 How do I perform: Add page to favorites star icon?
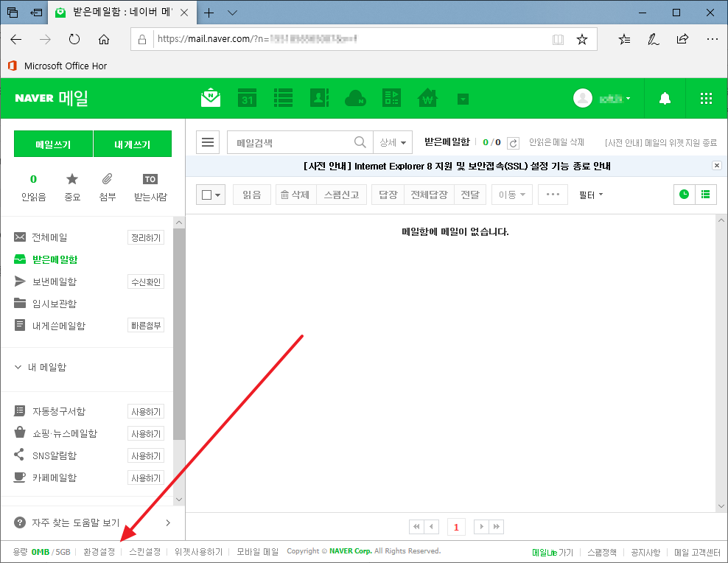tap(582, 40)
